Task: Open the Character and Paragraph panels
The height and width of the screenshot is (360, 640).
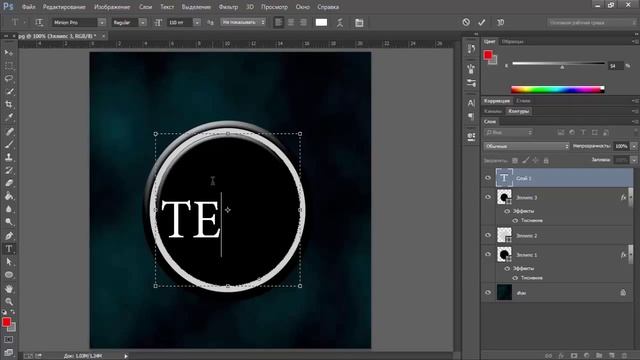Action: [x=359, y=23]
